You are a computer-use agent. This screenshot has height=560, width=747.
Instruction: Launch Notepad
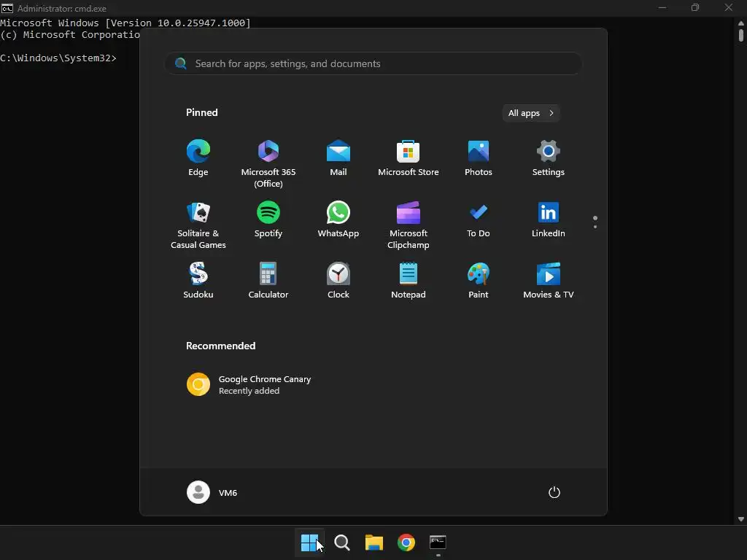click(409, 281)
